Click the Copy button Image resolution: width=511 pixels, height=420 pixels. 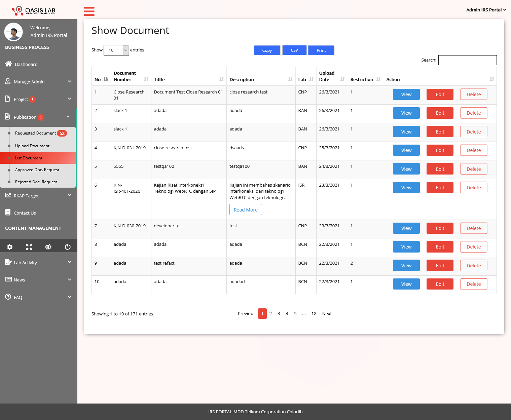click(x=267, y=50)
